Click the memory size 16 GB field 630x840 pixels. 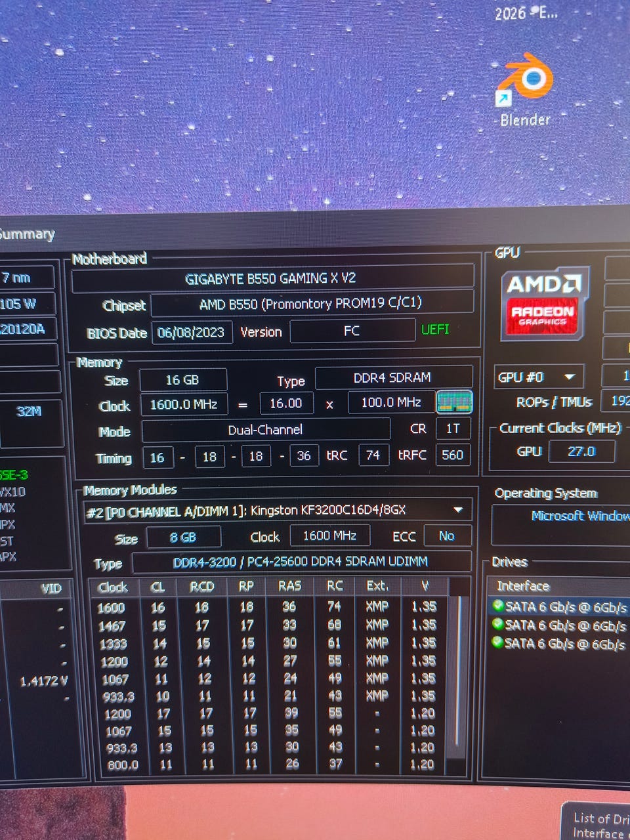coord(182,380)
